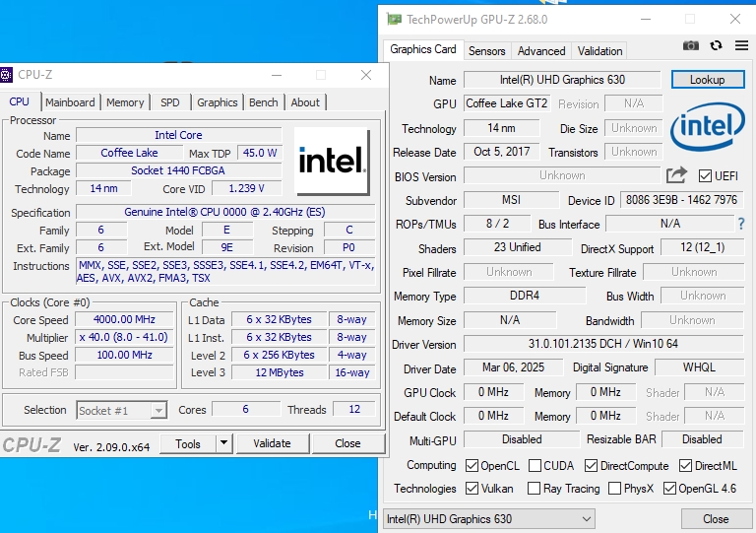This screenshot has width=756, height=533.
Task: Click the Code Name value Coffee Lake
Action: (129, 153)
